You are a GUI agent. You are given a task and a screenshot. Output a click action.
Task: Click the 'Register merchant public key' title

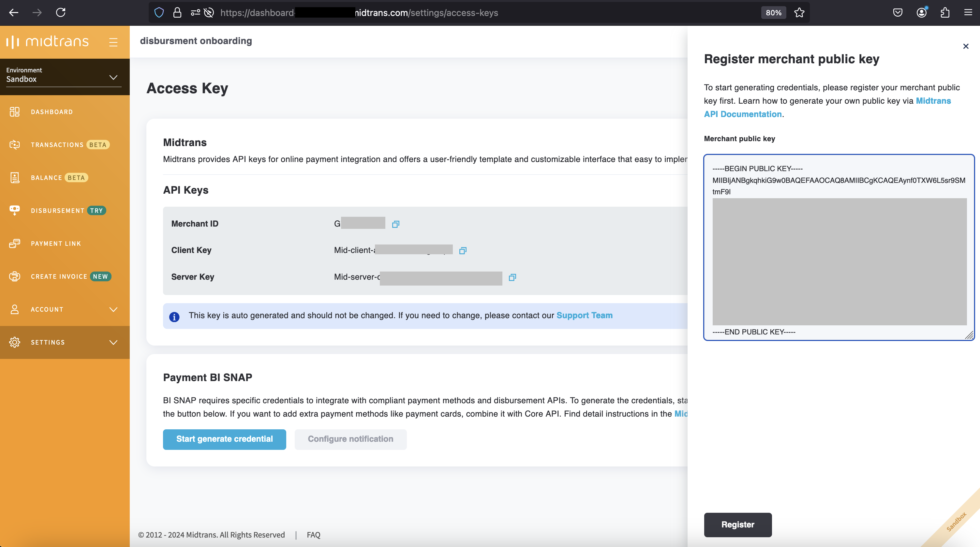pos(792,59)
